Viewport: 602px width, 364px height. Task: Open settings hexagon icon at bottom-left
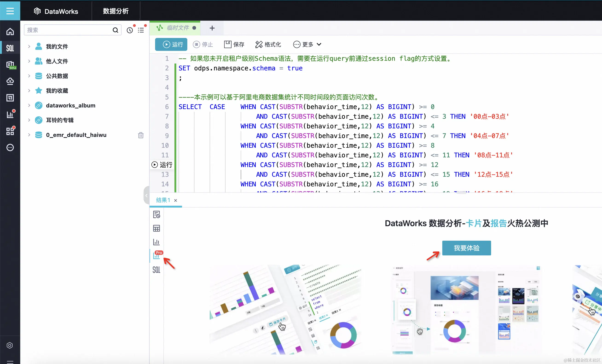pos(10,345)
